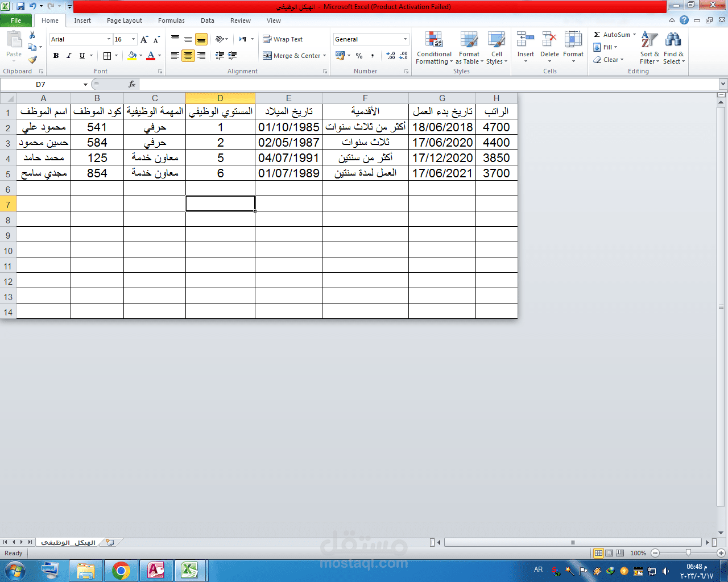728x582 pixels.
Task: Select column D header
Action: click(220, 98)
